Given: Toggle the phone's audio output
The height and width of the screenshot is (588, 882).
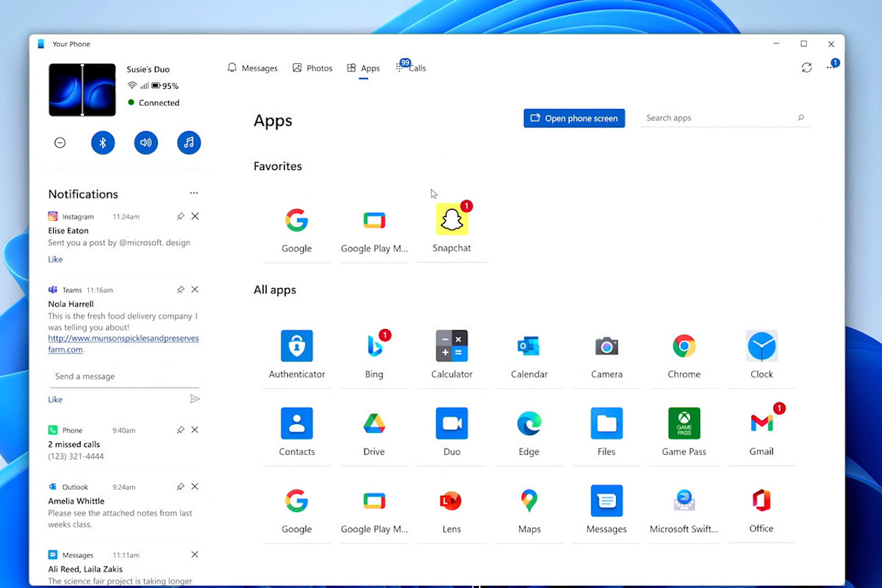Looking at the screenshot, I should [145, 143].
